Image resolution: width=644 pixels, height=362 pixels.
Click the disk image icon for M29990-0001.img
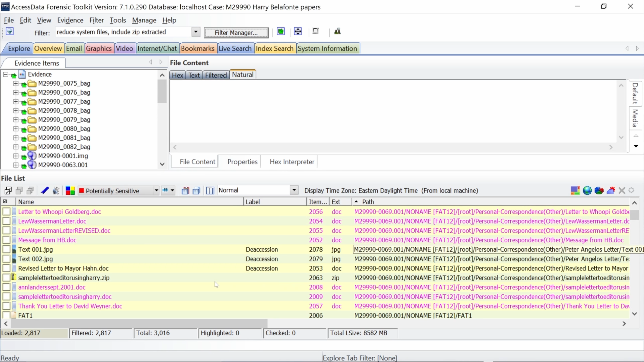click(32, 156)
